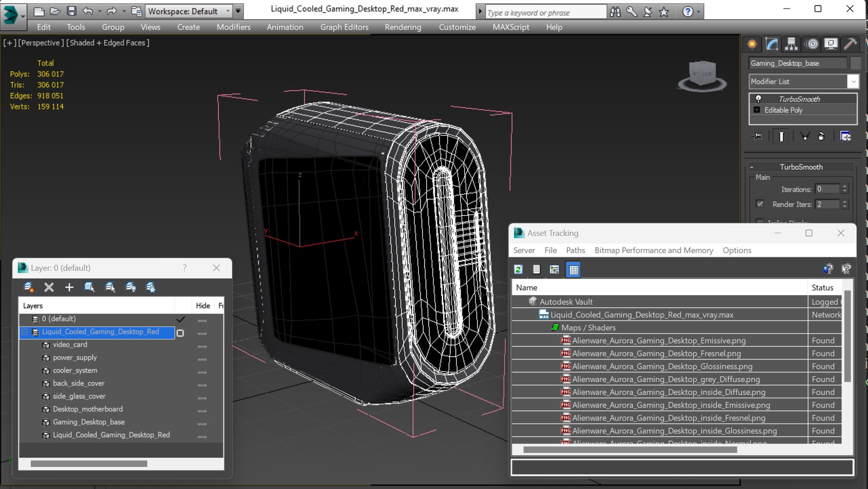
Task: Open the Modifiers menu
Action: point(233,27)
